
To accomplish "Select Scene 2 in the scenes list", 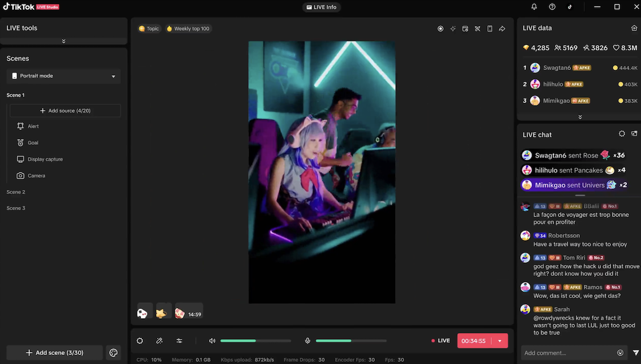I will click(x=16, y=192).
